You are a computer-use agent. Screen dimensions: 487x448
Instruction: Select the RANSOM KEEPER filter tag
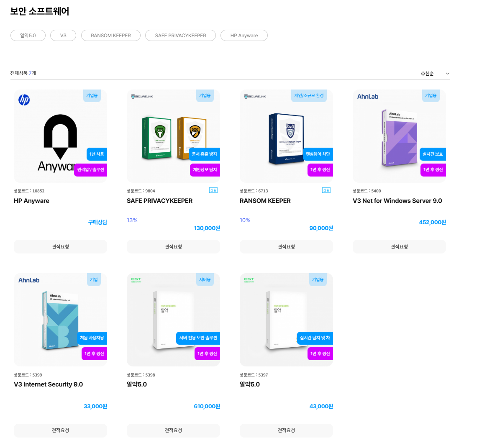click(x=111, y=36)
